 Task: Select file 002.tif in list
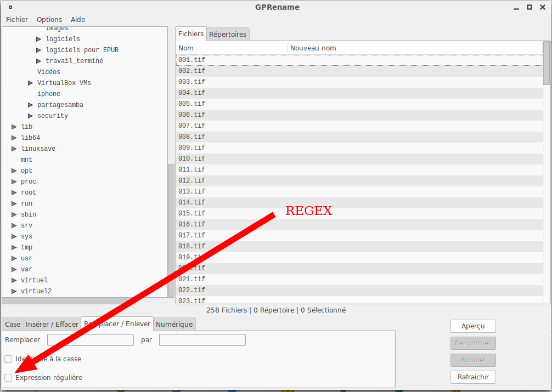(x=359, y=71)
